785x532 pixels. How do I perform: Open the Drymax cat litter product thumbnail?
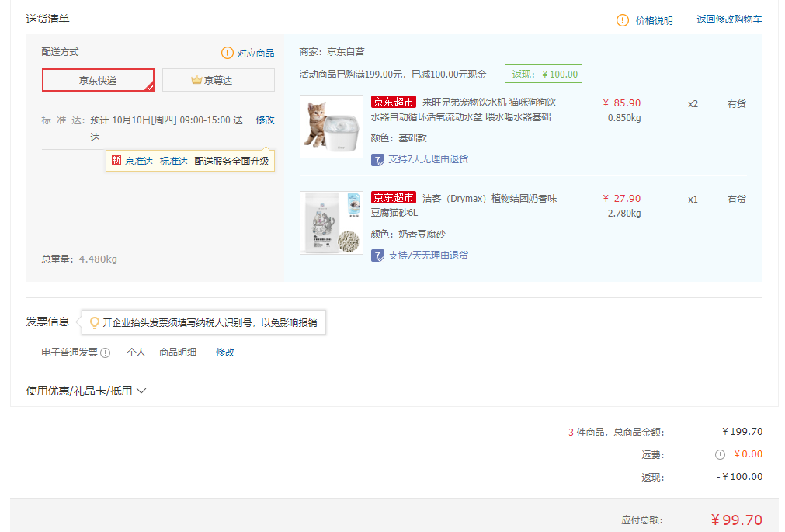[x=332, y=223]
